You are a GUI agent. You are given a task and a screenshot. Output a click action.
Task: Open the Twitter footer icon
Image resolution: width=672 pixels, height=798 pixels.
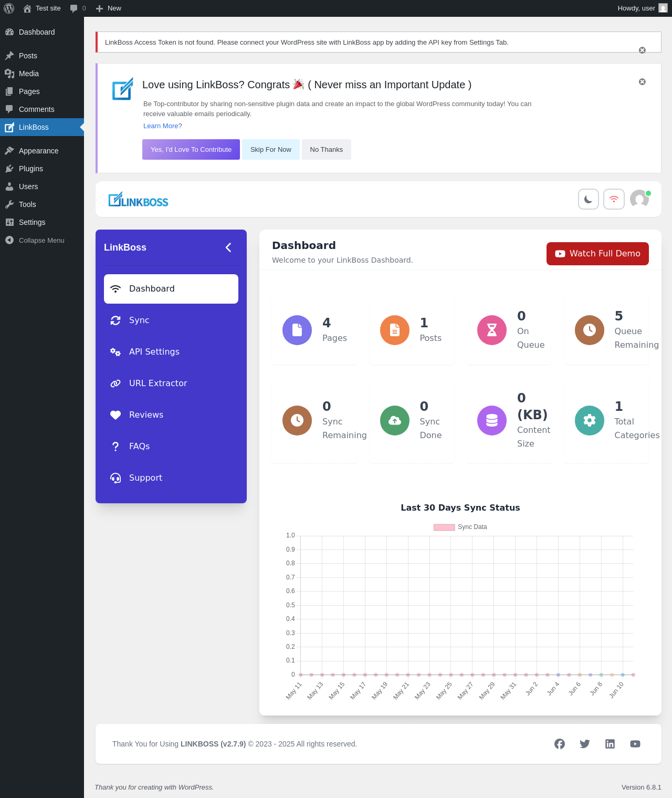(x=585, y=744)
